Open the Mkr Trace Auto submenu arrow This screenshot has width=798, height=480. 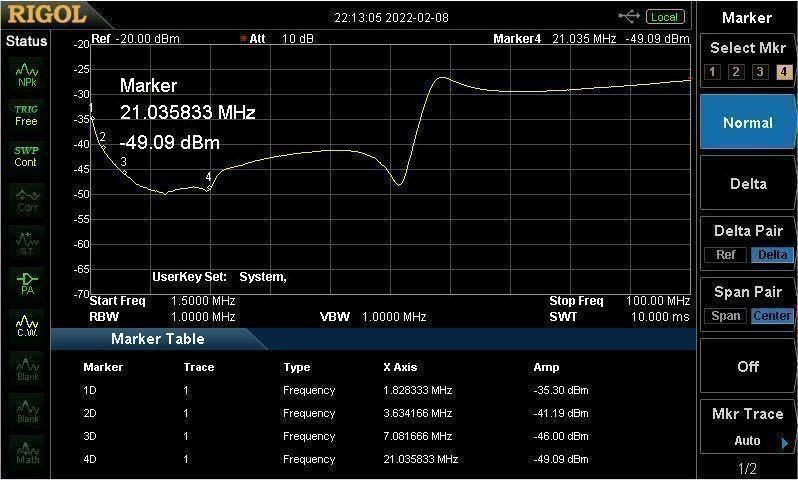click(785, 443)
